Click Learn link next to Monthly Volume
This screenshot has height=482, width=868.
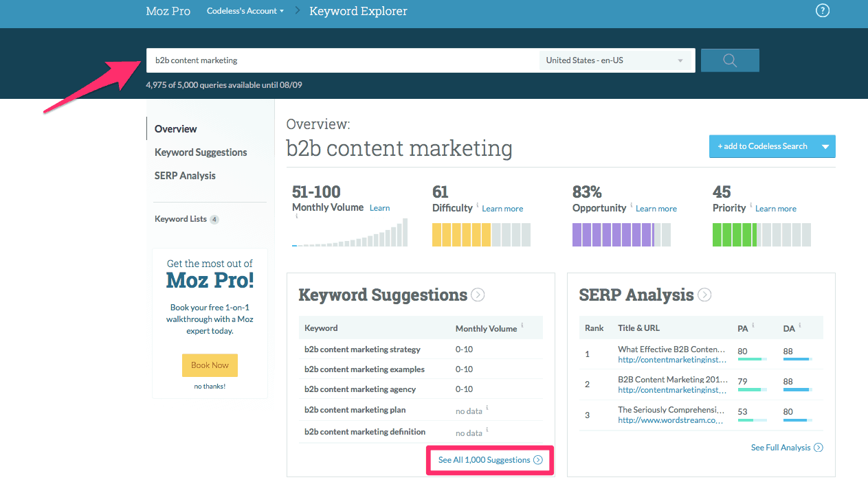pos(379,208)
